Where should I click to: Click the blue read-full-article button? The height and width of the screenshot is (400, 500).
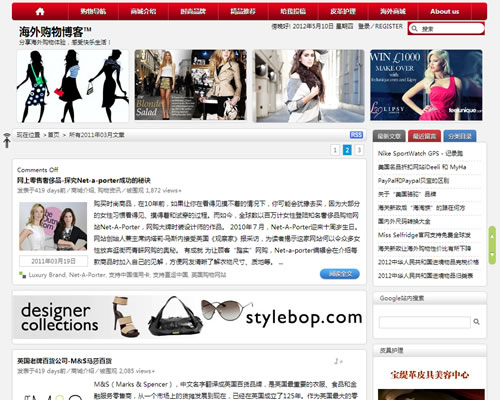(340, 274)
